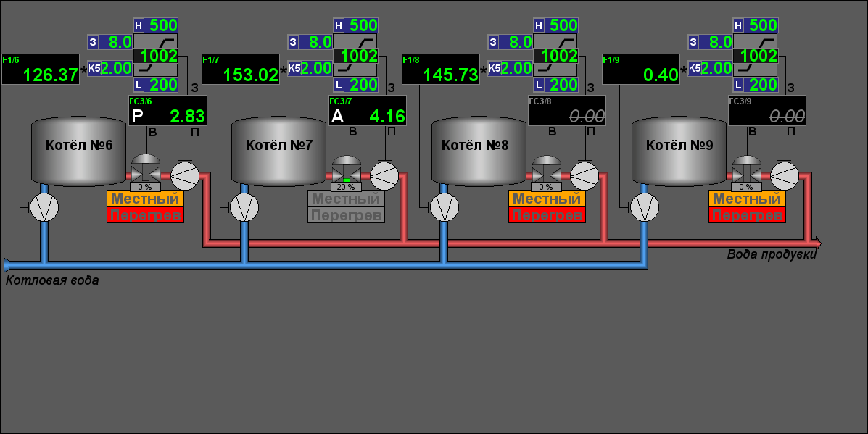
Task: Click the inlet flow meter below Котёл №7
Action: 244,208
